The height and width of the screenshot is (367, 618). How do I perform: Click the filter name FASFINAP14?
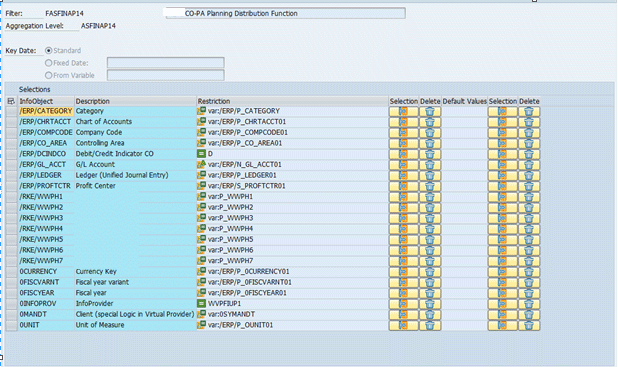[64, 13]
